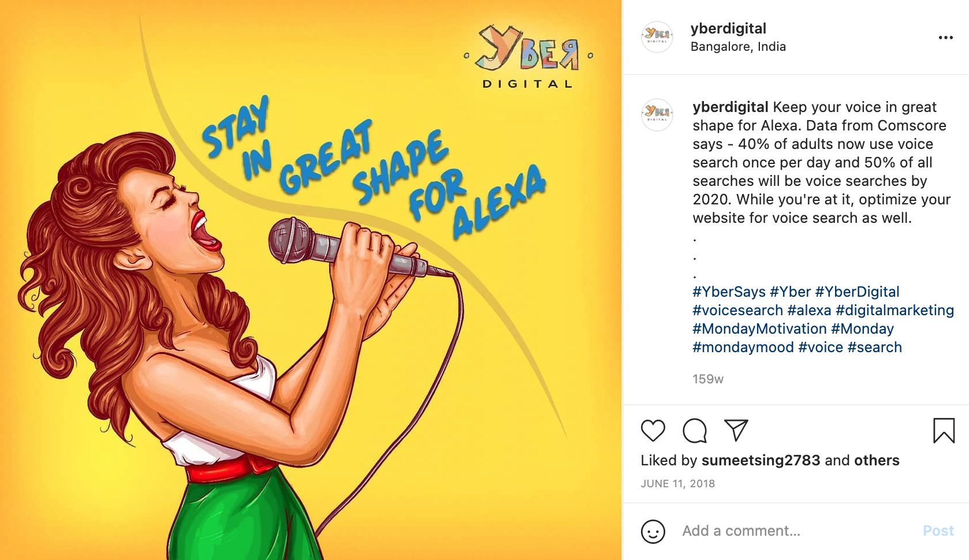Open the three-dot more options menu
969x560 pixels.
946,38
